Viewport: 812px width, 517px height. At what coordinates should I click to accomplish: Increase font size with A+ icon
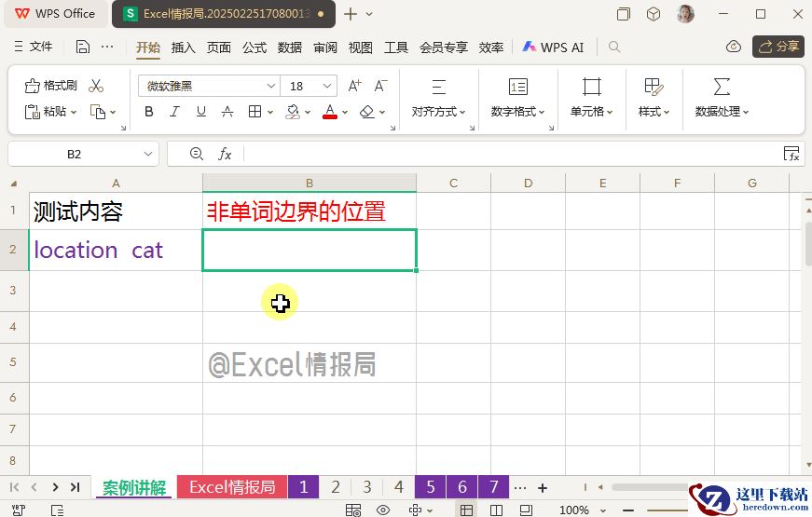(355, 86)
